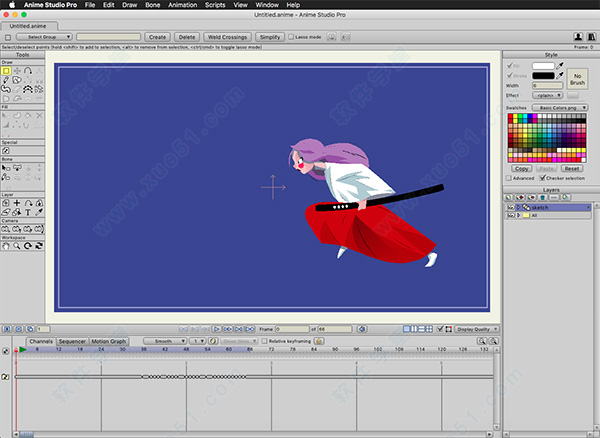Choose the Pan Workspace hand tool
The image size is (600, 438).
(6, 246)
